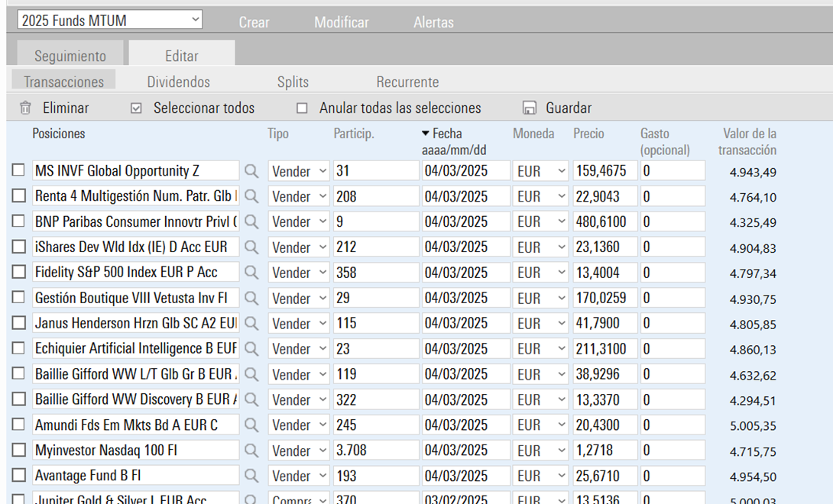
Task: Check the Renta 4 Multigestión row box
Action: pos(18,195)
